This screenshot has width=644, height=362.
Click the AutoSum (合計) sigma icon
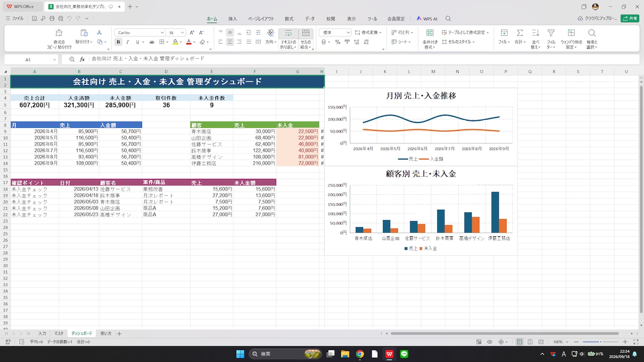click(520, 33)
